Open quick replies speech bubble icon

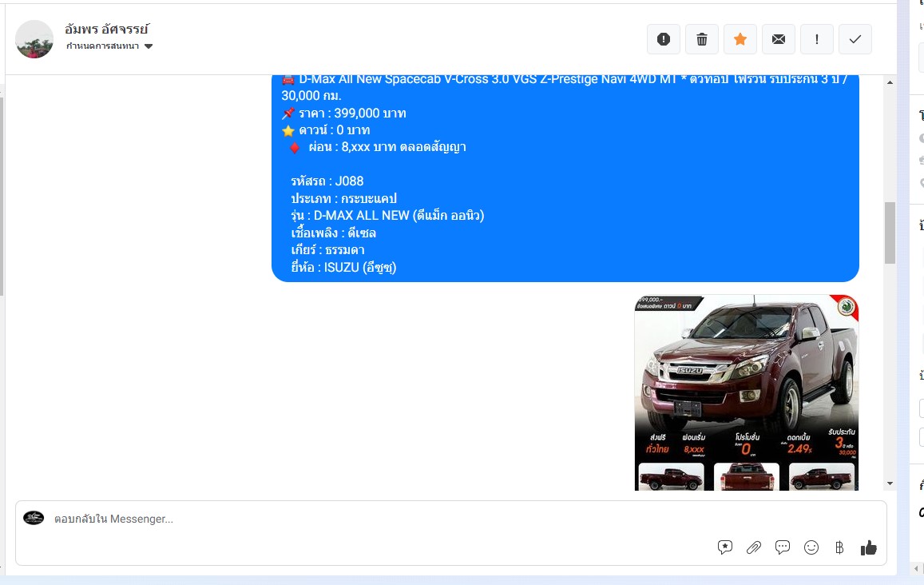[783, 547]
